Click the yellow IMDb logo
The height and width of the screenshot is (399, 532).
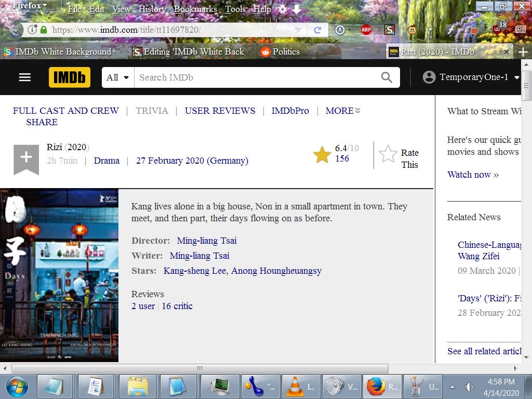click(x=70, y=77)
